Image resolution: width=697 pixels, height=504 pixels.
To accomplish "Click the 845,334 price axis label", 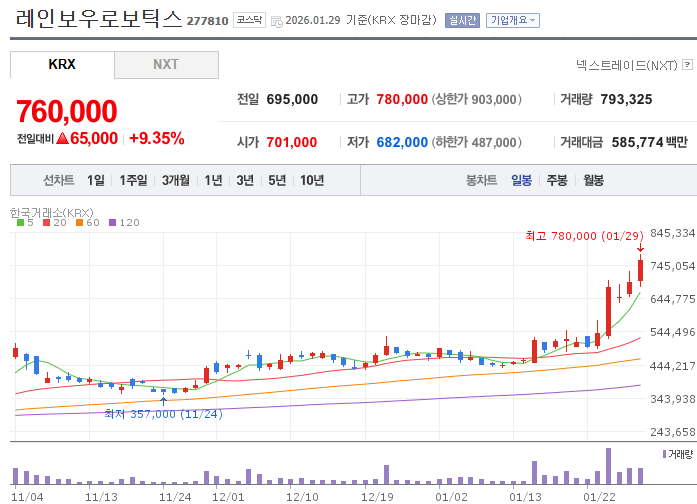I will [x=673, y=233].
